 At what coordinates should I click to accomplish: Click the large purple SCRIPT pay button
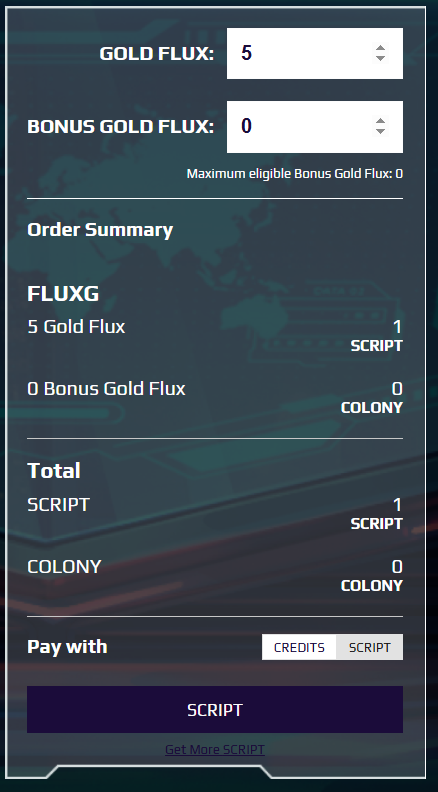(215, 709)
